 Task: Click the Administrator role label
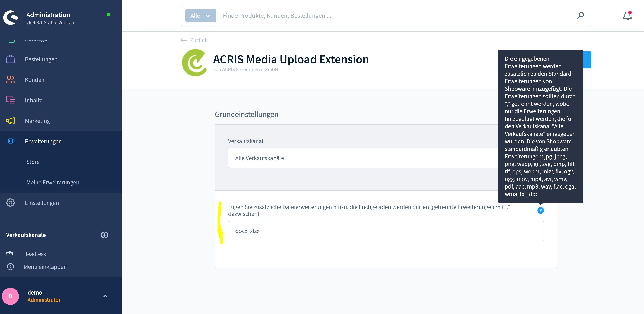[44, 300]
